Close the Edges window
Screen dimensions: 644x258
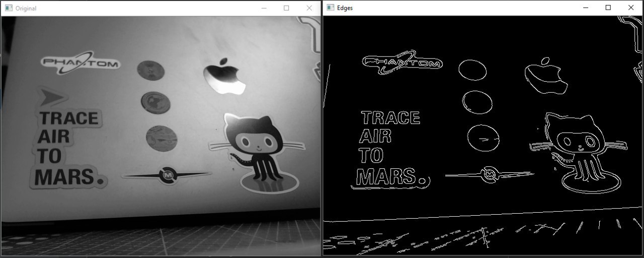[x=631, y=8]
